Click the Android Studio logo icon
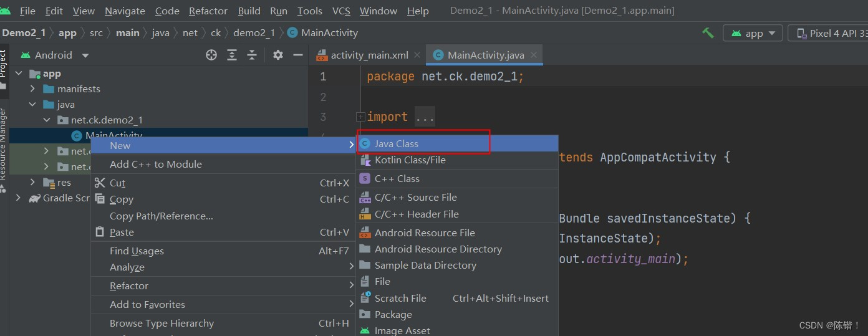This screenshot has width=868, height=336. coord(5,11)
